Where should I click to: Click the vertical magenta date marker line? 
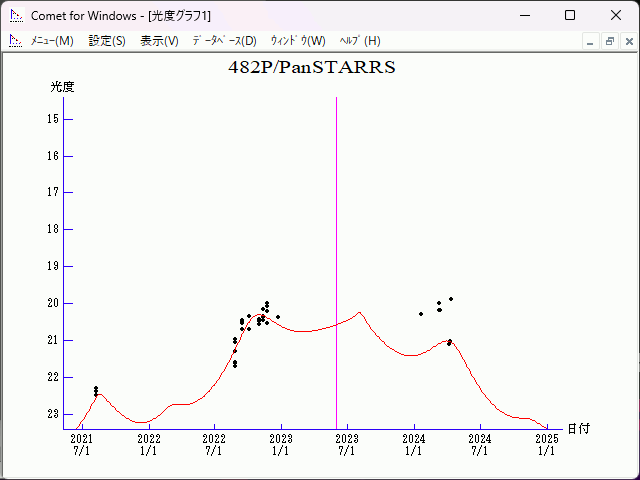coord(336,200)
